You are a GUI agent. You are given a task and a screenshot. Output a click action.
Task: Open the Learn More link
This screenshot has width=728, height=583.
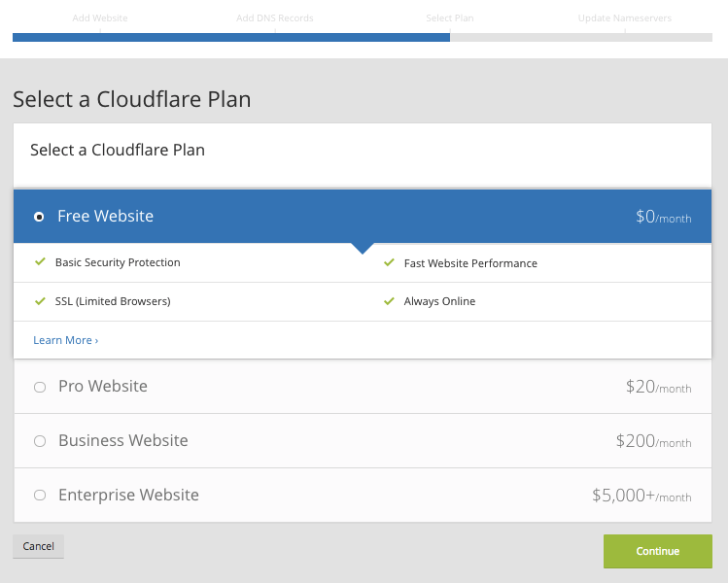pyautogui.click(x=65, y=340)
